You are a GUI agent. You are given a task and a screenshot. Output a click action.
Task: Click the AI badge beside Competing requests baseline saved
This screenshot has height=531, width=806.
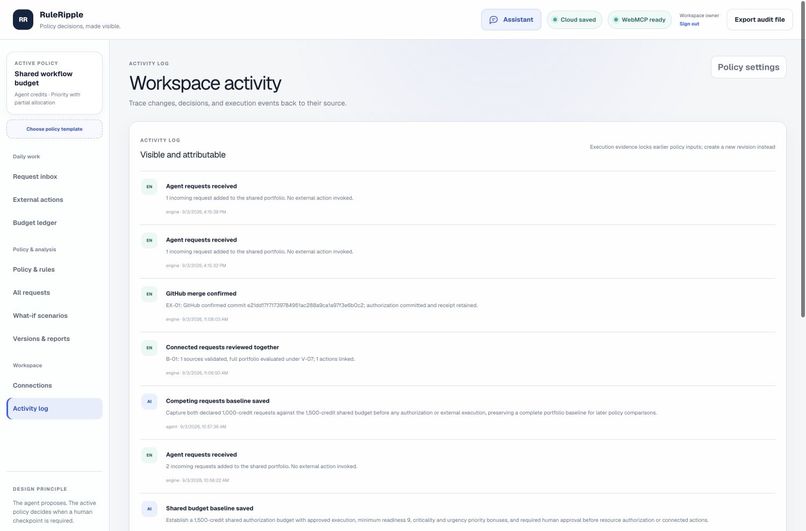(x=149, y=401)
